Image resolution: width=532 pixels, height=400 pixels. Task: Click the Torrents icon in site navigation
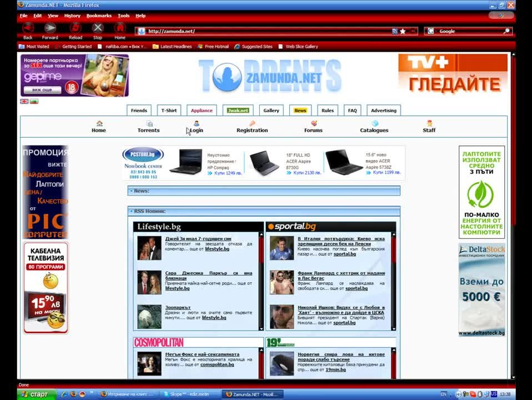click(x=149, y=123)
